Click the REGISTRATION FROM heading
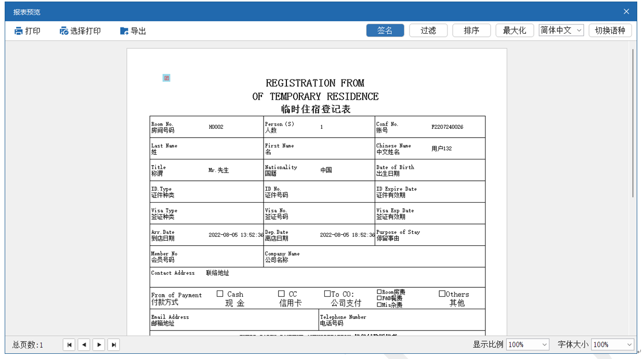 pyautogui.click(x=315, y=83)
